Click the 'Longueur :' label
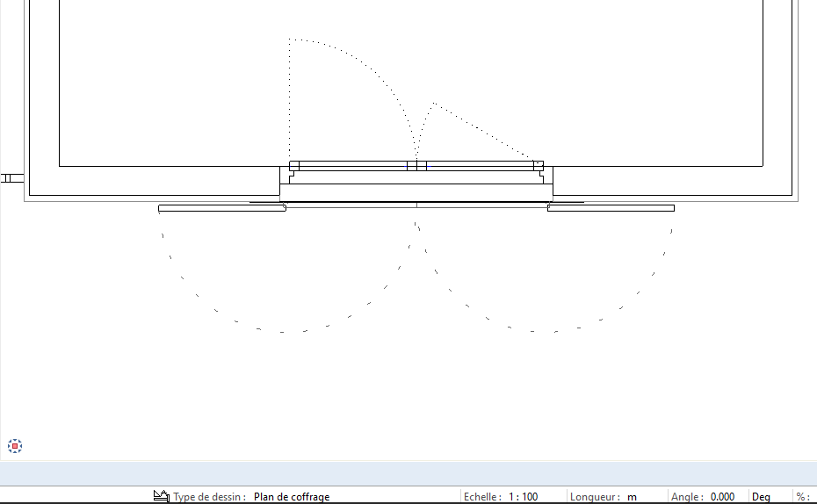Screen dimensions: 817x504 (x=595, y=497)
